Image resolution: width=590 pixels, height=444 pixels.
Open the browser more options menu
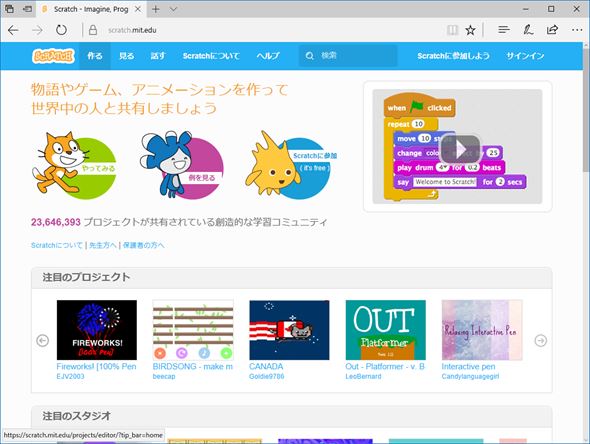coord(577,30)
